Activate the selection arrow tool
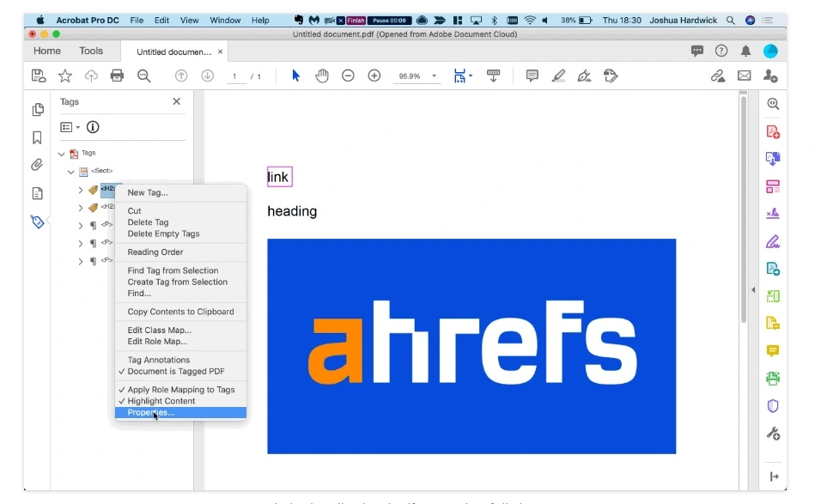 pyautogui.click(x=295, y=76)
